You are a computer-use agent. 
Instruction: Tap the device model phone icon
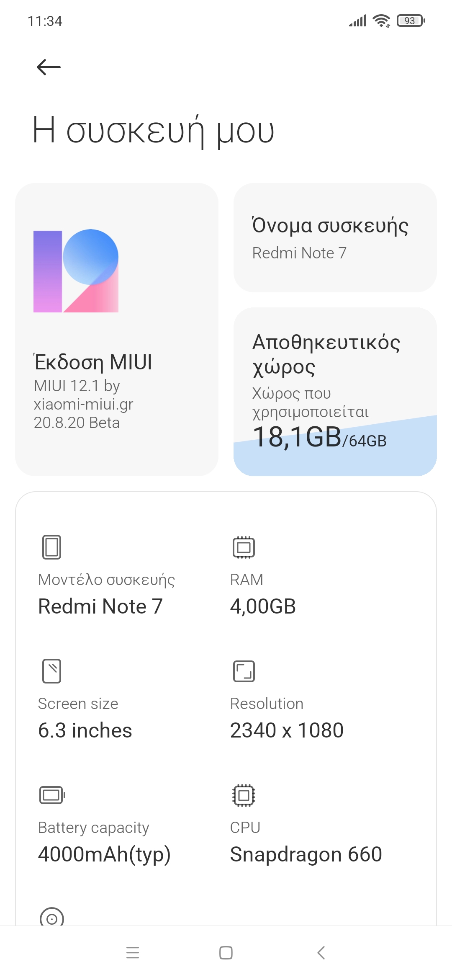[x=51, y=547]
